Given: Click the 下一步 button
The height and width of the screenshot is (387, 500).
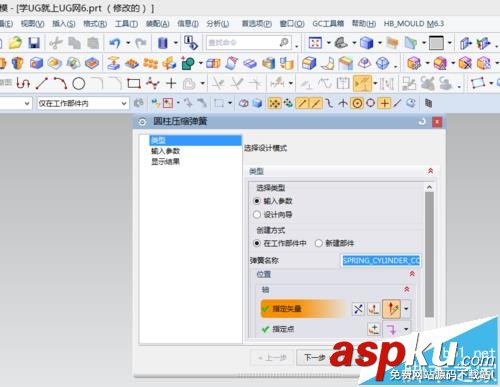Looking at the screenshot, I should 316,358.
